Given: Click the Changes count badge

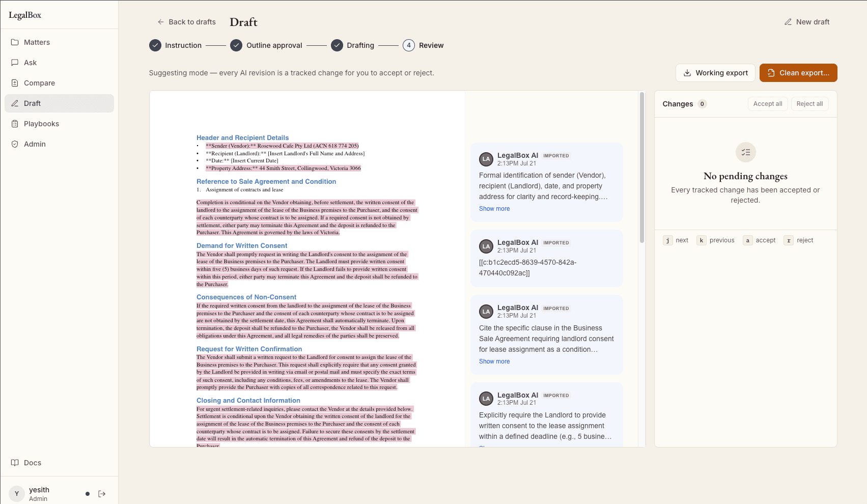Looking at the screenshot, I should pyautogui.click(x=702, y=104).
